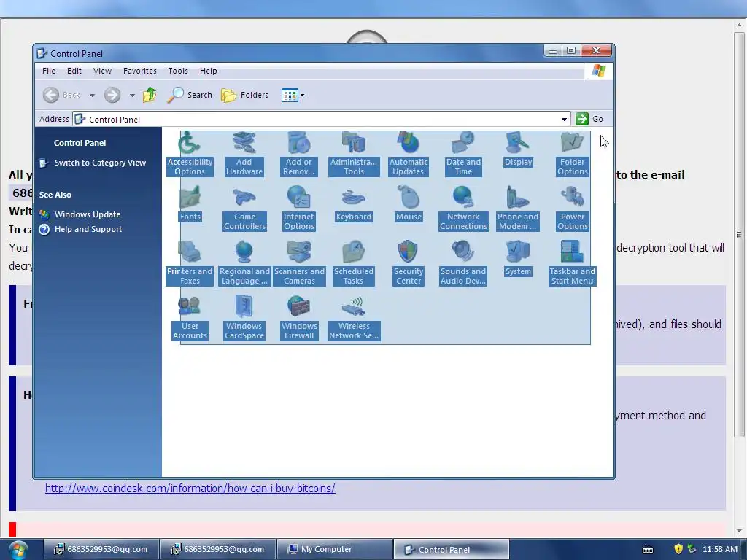Open Help and Support link

pyautogui.click(x=88, y=229)
